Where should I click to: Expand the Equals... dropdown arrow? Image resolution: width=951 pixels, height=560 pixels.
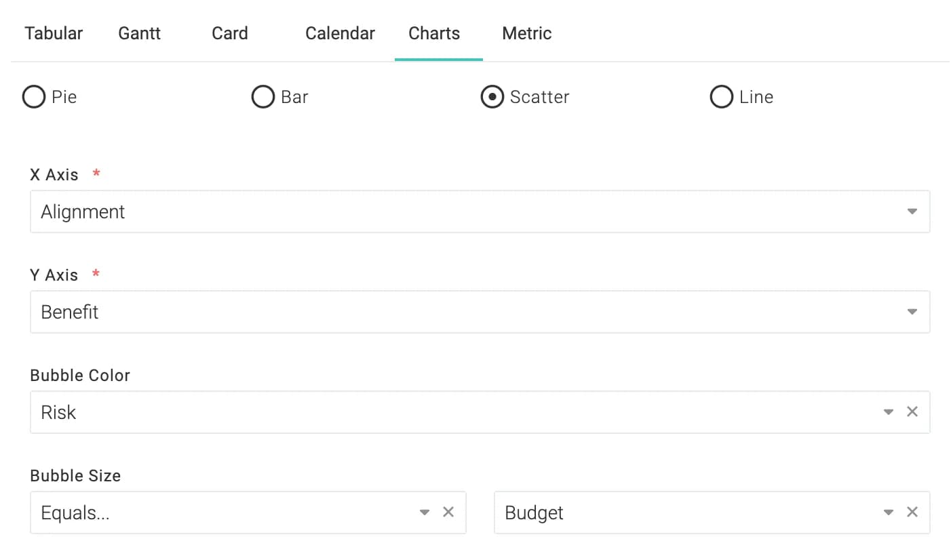pyautogui.click(x=425, y=512)
